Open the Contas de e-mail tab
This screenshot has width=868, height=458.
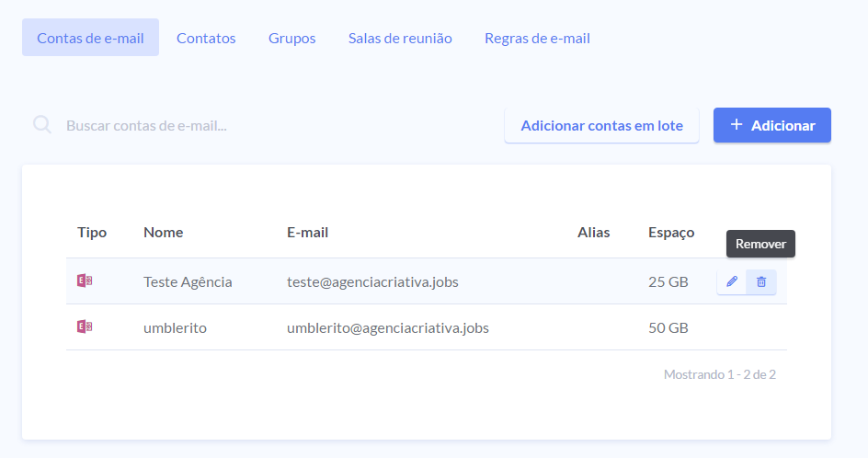coord(90,38)
